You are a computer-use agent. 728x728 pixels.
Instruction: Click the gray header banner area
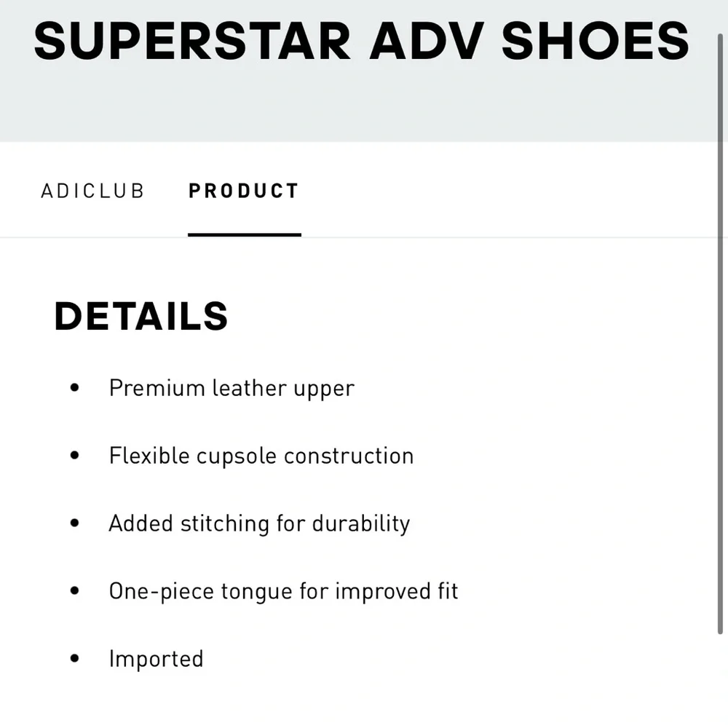364,102
